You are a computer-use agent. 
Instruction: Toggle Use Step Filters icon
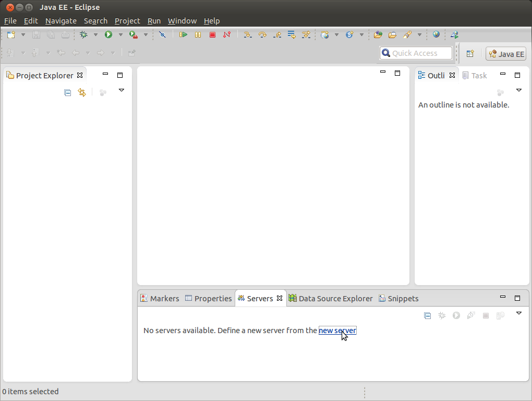(306, 34)
